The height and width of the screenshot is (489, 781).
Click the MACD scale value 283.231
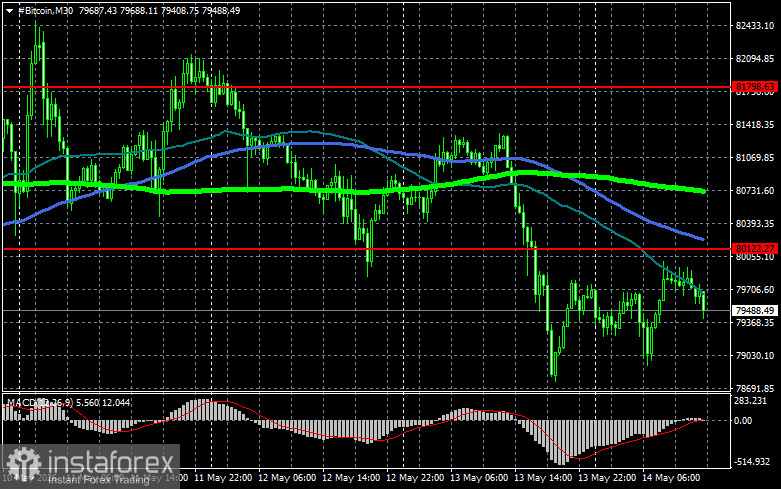[x=751, y=400]
